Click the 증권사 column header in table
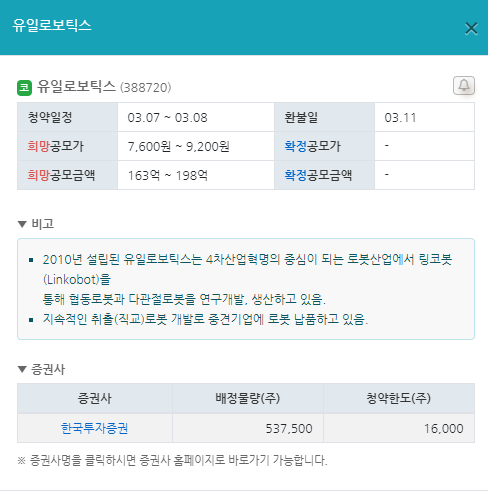The image size is (488, 494). coord(95,398)
